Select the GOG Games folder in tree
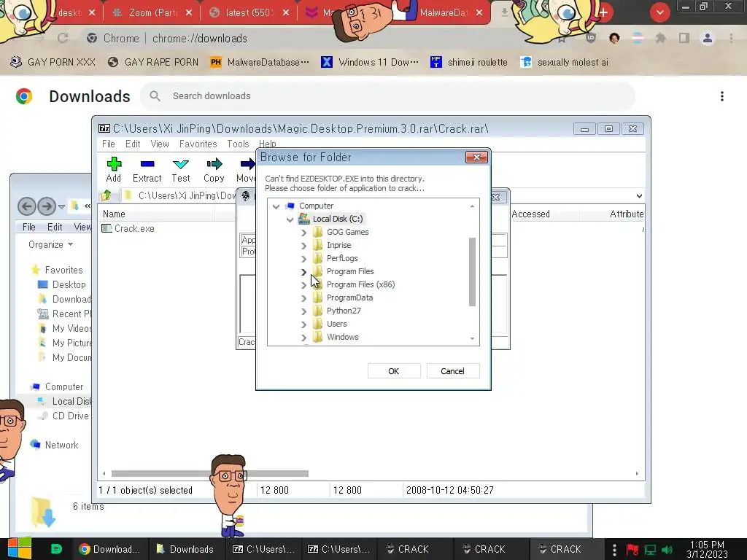The height and width of the screenshot is (560, 747). (347, 232)
